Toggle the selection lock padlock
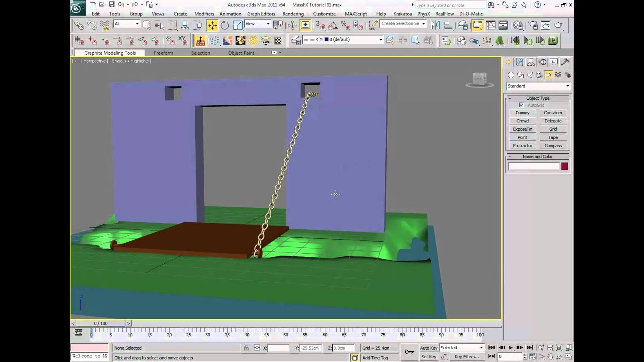 pyautogui.click(x=246, y=348)
